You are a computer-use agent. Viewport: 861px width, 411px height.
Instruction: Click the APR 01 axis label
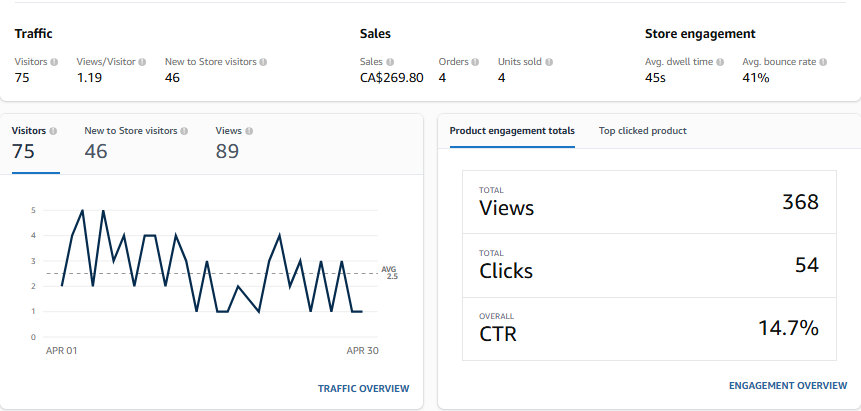click(x=62, y=351)
